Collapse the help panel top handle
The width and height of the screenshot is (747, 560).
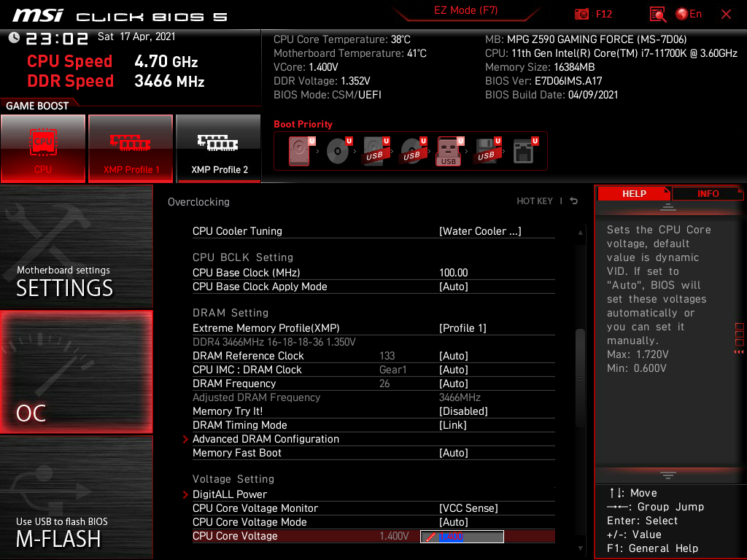pyautogui.click(x=667, y=207)
